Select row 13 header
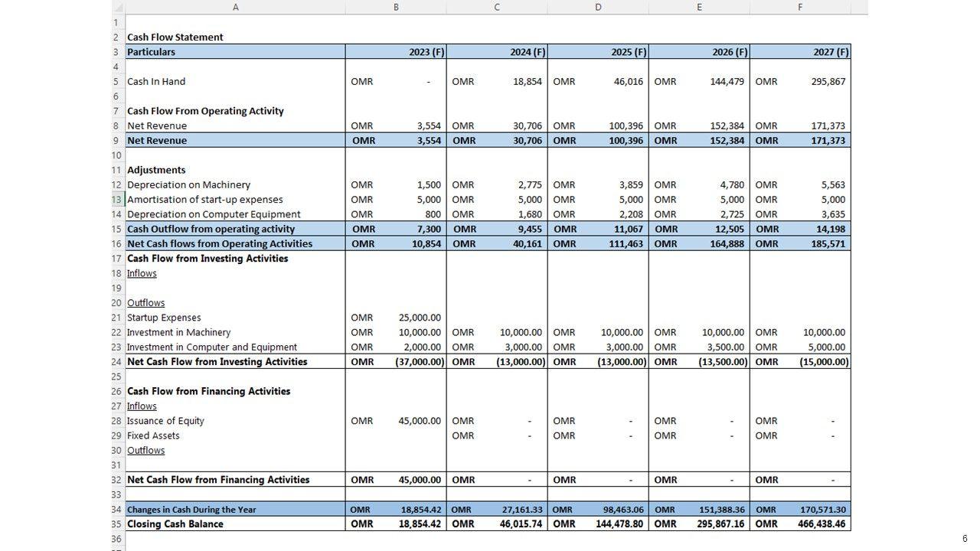Screen dimensions: 980x551 click(117, 200)
